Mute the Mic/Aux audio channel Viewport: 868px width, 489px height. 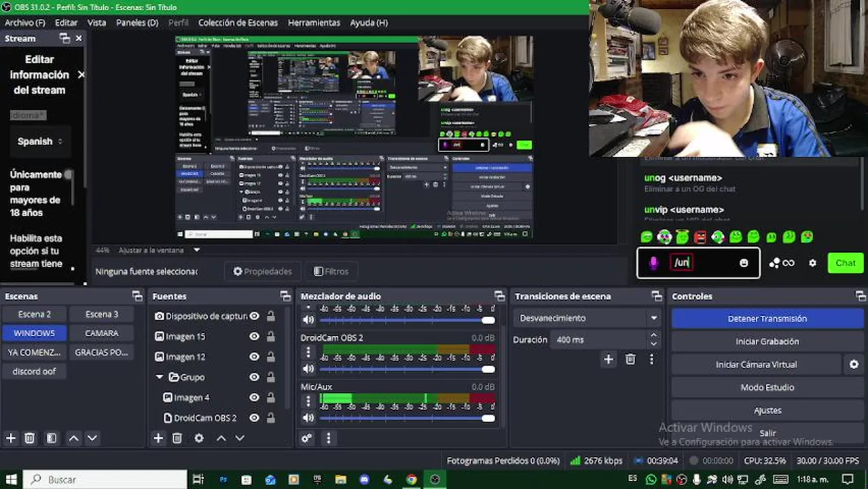[308, 418]
